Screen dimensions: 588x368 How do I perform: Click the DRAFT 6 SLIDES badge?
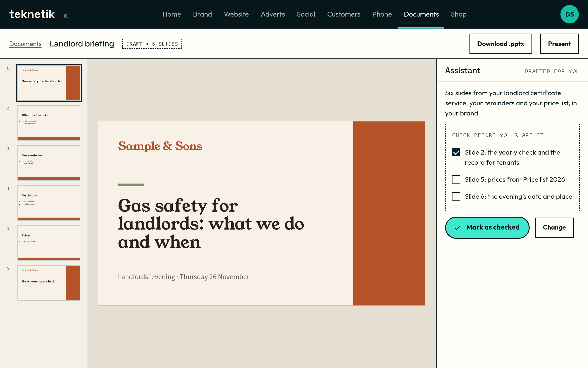coord(152,44)
